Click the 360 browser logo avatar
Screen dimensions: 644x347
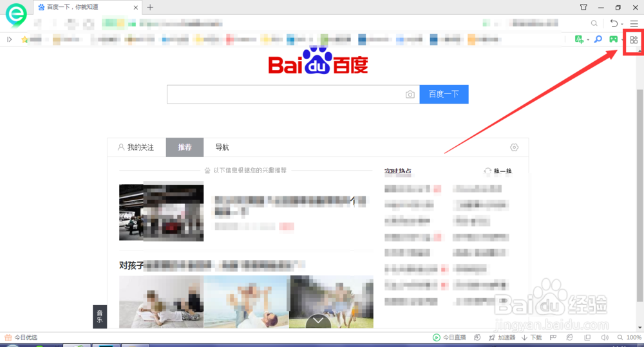click(x=16, y=15)
